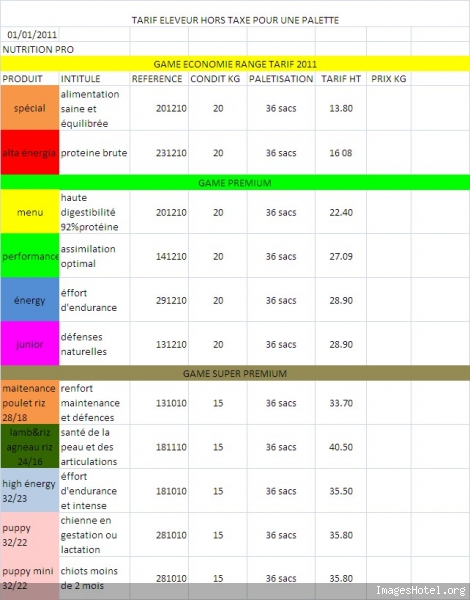Click the yellow 'GAME ECONOMIE RANGE TARIF 2011' banner
This screenshot has height=600, width=470.
pos(235,64)
